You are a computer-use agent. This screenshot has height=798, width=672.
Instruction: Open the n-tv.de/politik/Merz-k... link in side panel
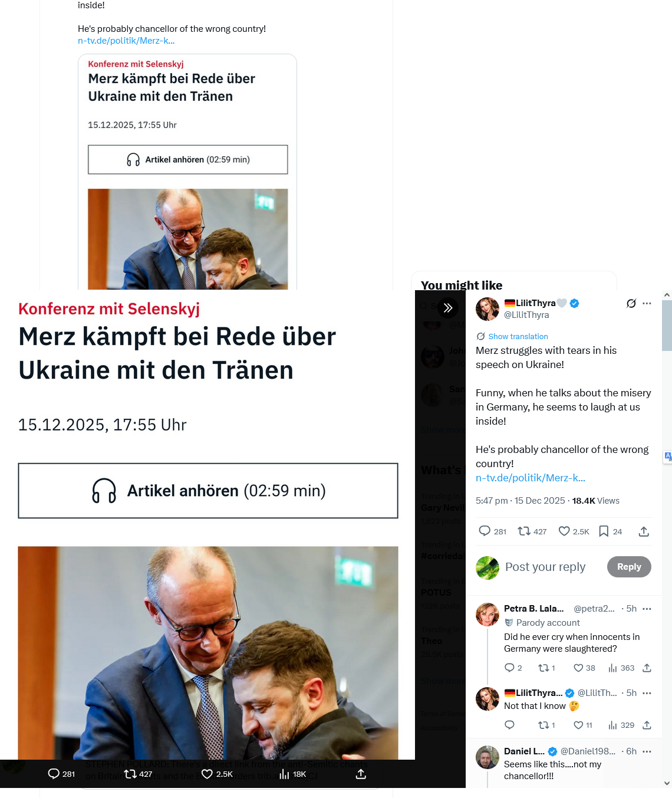click(531, 478)
